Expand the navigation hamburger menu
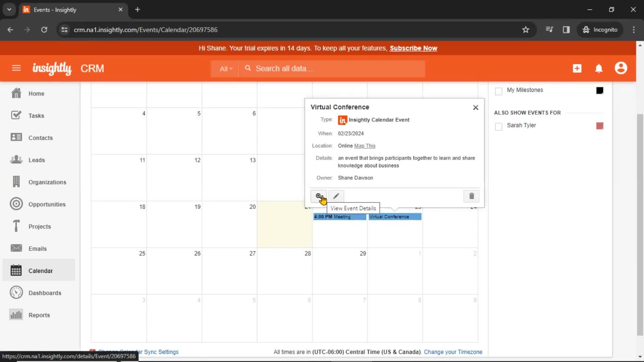644x362 pixels. click(16, 68)
